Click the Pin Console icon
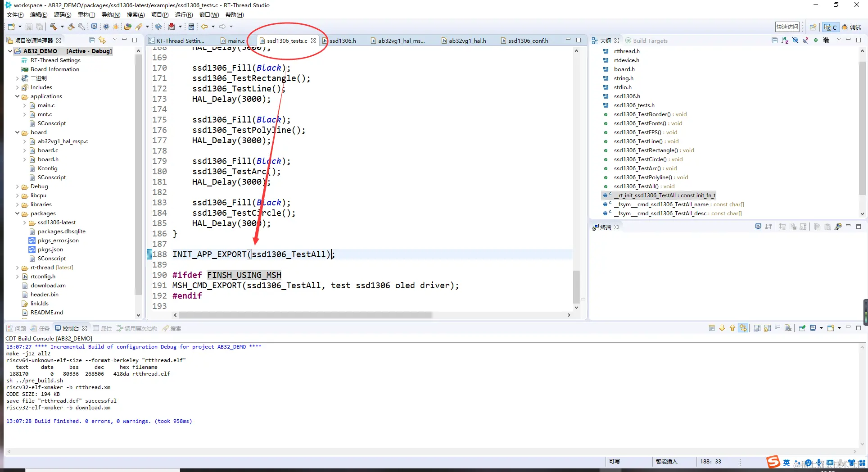This screenshot has height=472, width=868. pyautogui.click(x=802, y=328)
